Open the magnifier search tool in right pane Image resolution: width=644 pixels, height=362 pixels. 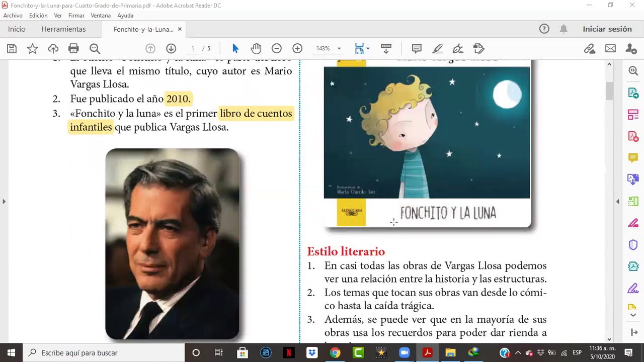(x=633, y=71)
